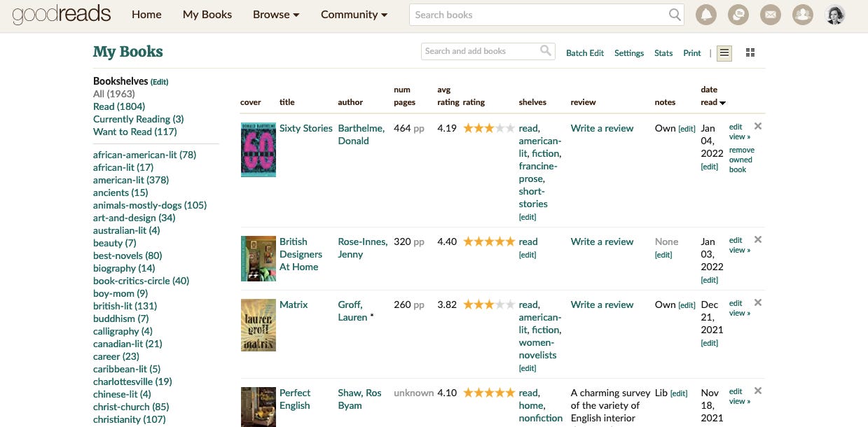Image resolution: width=868 pixels, height=427 pixels.
Task: Switch to the cover grid view icon
Action: pyautogui.click(x=750, y=52)
